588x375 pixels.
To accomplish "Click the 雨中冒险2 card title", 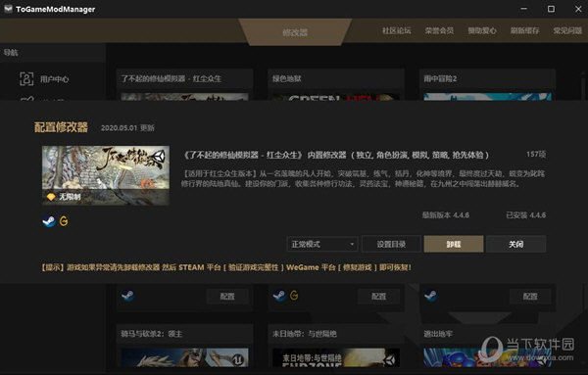I will click(440, 78).
